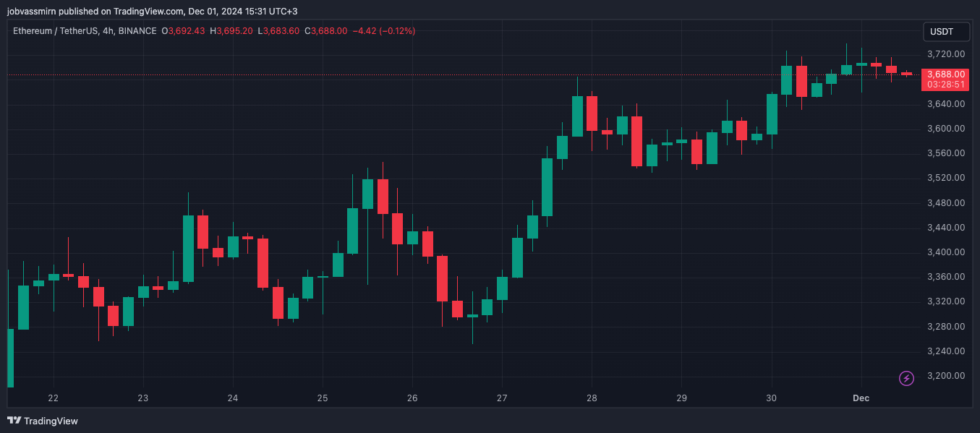Click the 3,200.00 price axis label

tap(946, 376)
